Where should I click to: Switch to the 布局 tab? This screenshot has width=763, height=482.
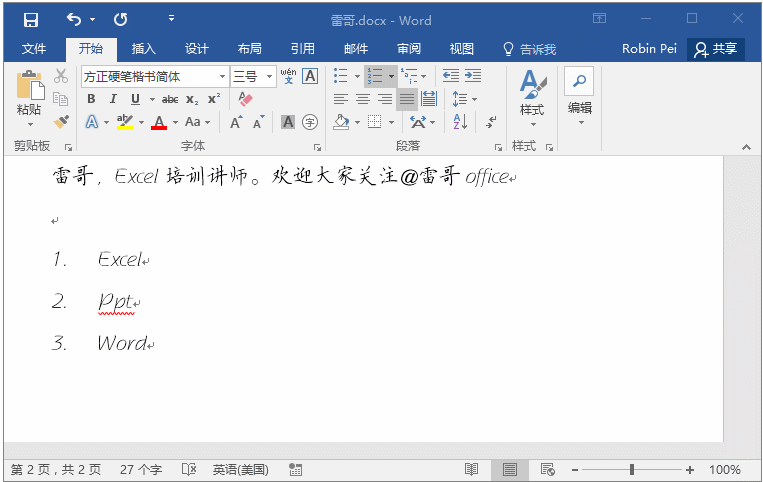(x=250, y=49)
